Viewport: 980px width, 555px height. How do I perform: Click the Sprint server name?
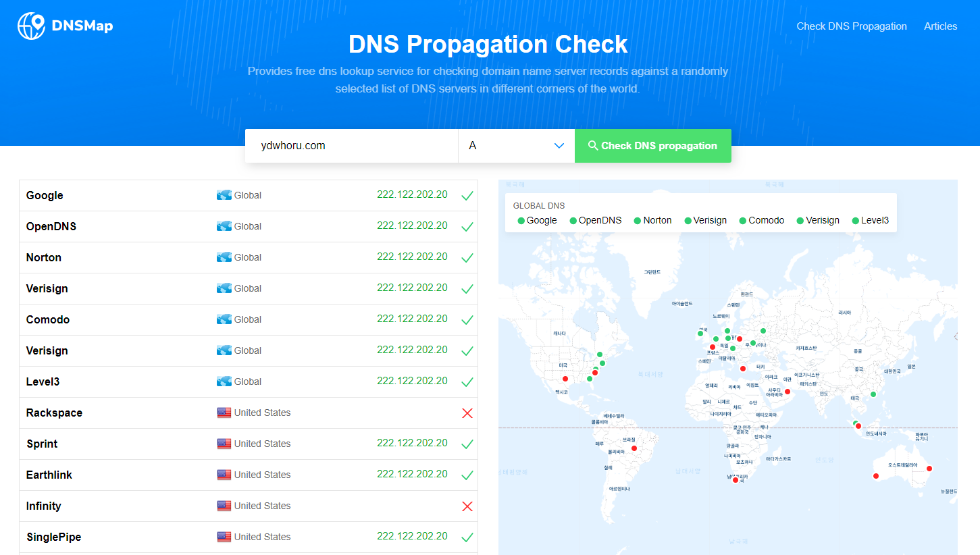[42, 444]
